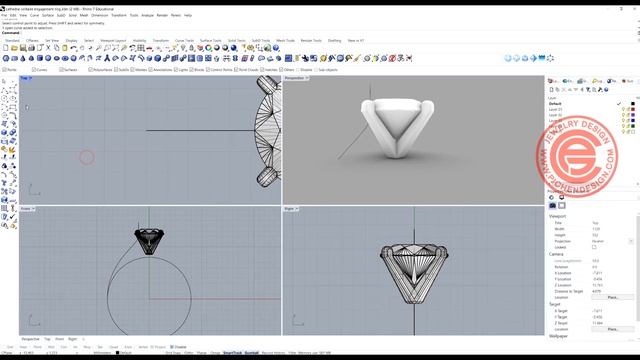The height and width of the screenshot is (360, 640).
Task: Click the torus solid icon
Action: point(65,58)
